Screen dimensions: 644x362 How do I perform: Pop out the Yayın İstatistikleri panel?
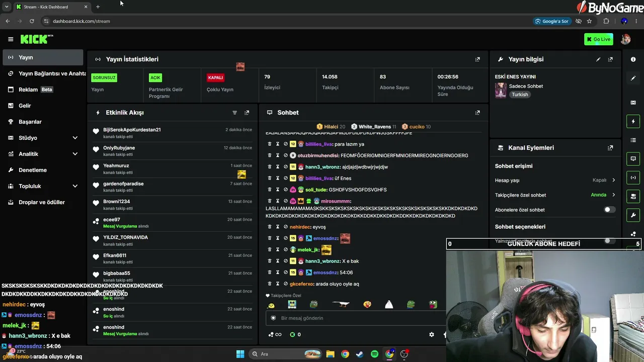477,59
